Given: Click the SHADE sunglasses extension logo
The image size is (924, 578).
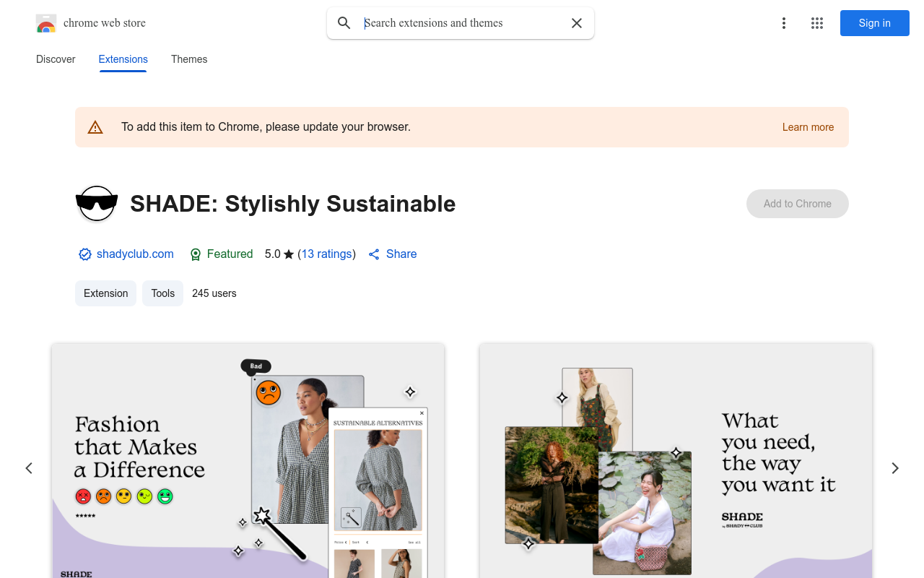Looking at the screenshot, I should pyautogui.click(x=96, y=204).
